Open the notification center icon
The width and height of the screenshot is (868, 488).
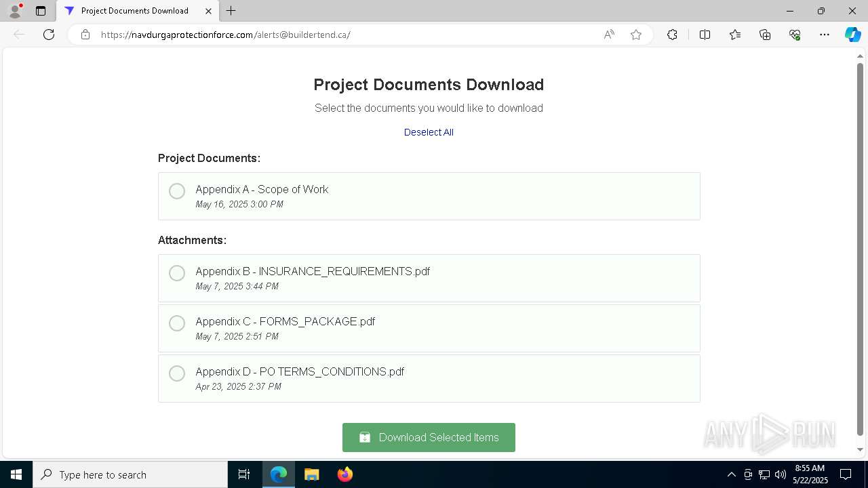[846, 474]
